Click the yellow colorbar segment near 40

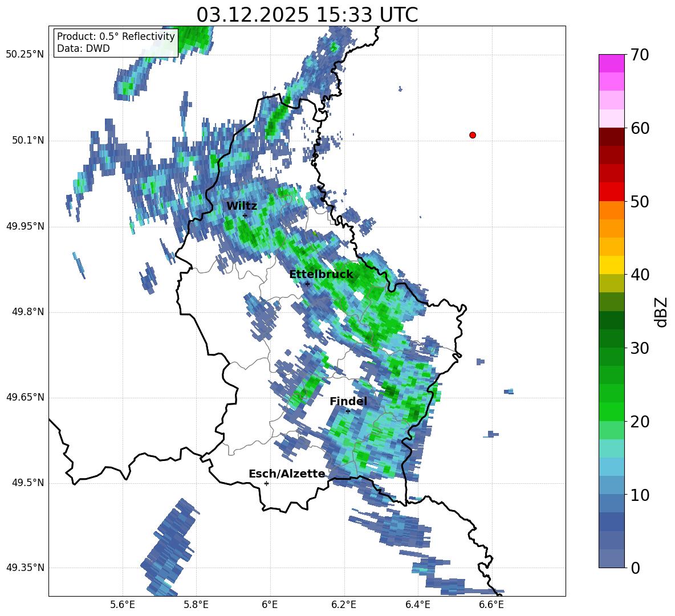pos(611,265)
